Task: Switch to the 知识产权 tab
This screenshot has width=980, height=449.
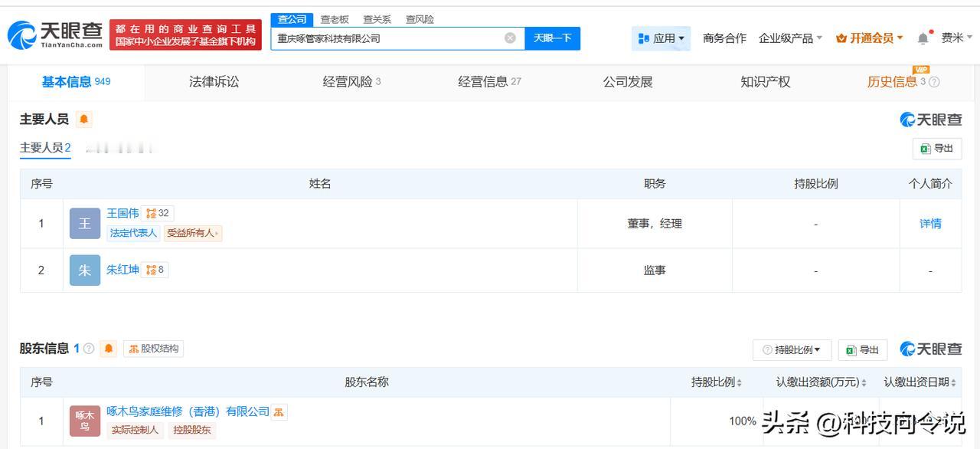Action: pyautogui.click(x=766, y=82)
